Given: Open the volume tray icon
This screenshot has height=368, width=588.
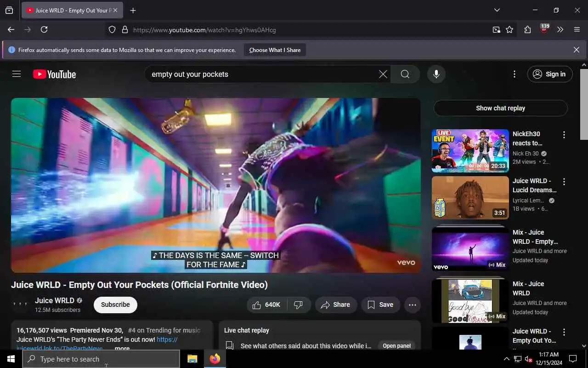Looking at the screenshot, I should (528, 359).
